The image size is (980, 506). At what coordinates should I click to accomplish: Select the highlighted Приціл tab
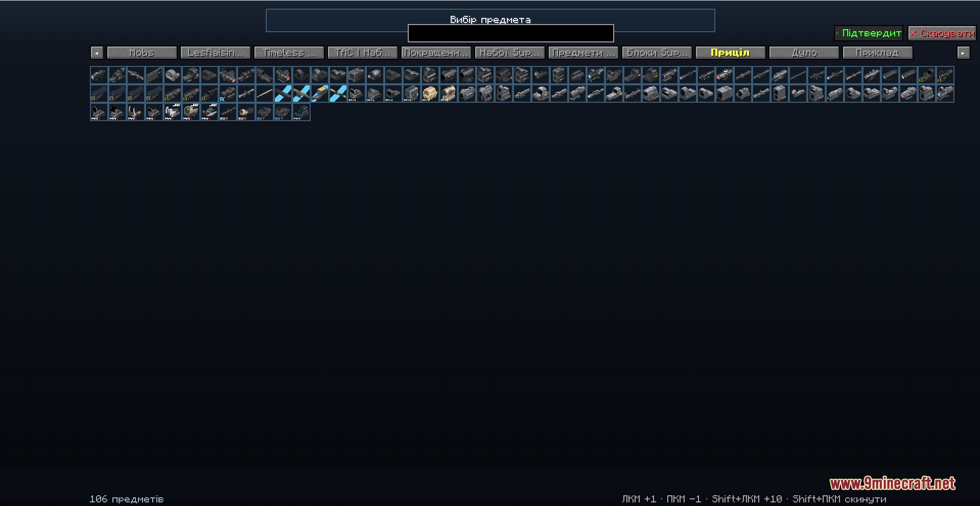[730, 53]
